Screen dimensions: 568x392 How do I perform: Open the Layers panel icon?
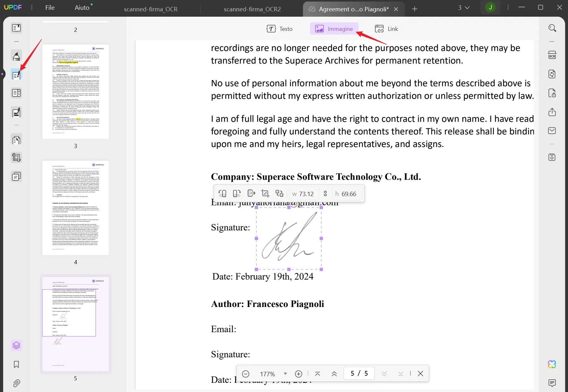tap(16, 345)
